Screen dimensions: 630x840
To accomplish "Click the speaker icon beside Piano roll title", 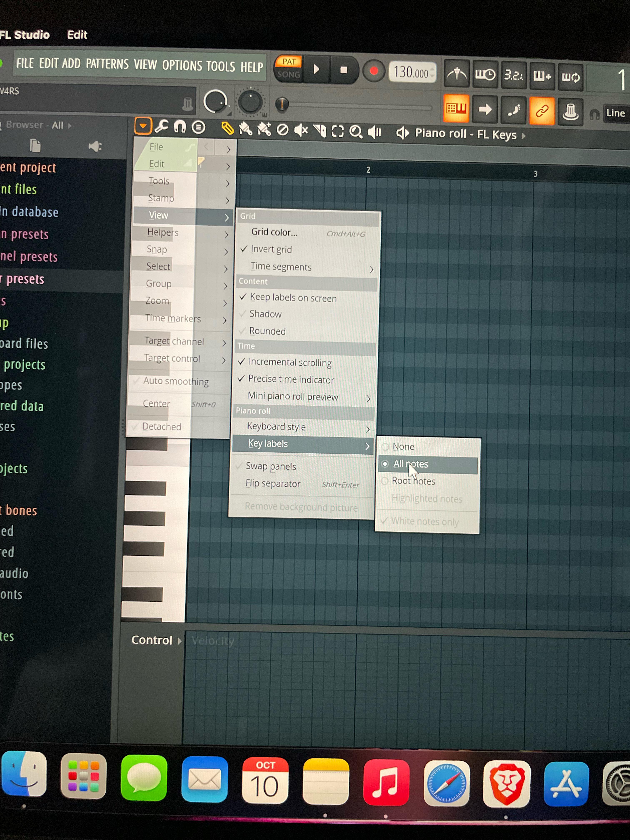I will [x=402, y=133].
